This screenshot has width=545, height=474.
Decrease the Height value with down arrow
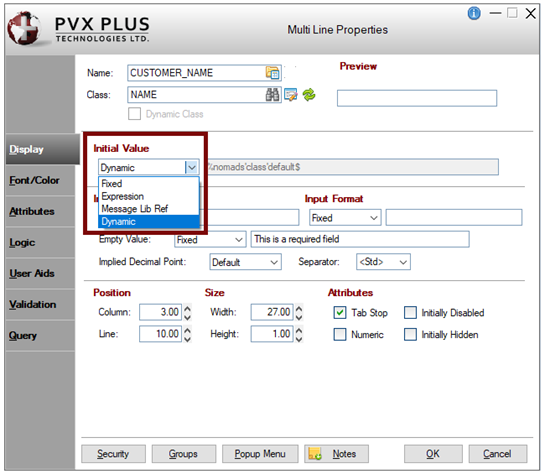tap(299, 338)
